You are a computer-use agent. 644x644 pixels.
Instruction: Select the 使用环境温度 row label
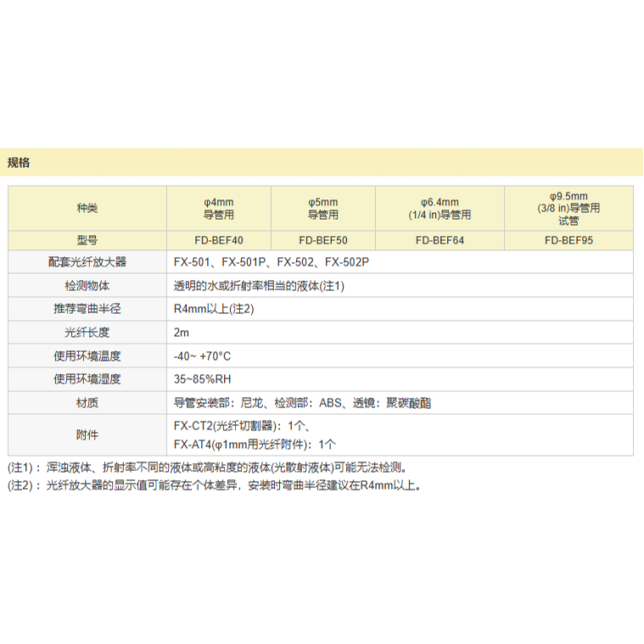coord(87,356)
